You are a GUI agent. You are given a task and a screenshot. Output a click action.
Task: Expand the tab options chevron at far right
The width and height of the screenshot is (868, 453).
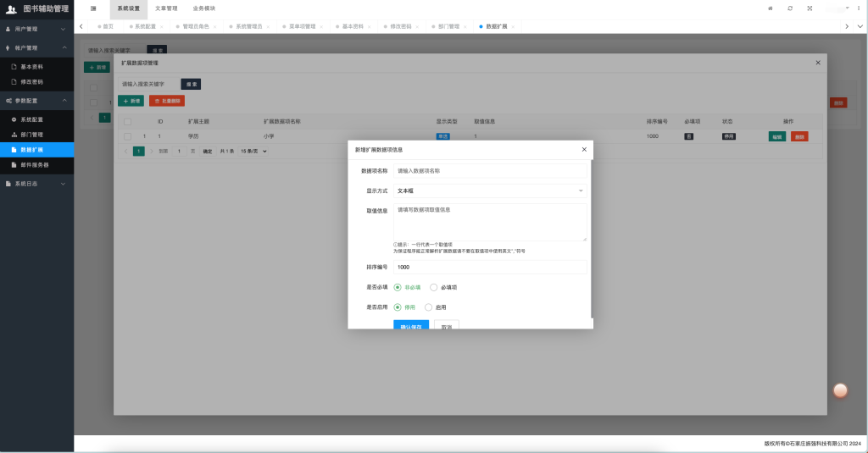pos(860,26)
